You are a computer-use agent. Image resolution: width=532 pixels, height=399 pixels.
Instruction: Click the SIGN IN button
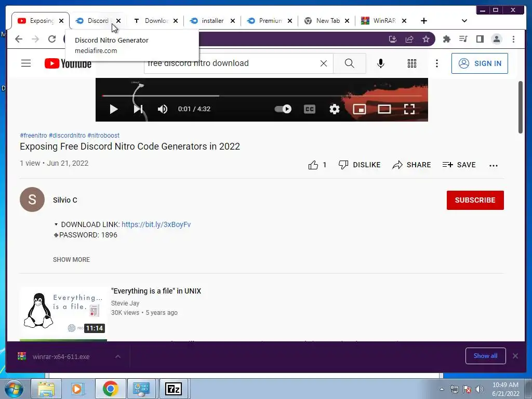(480, 63)
